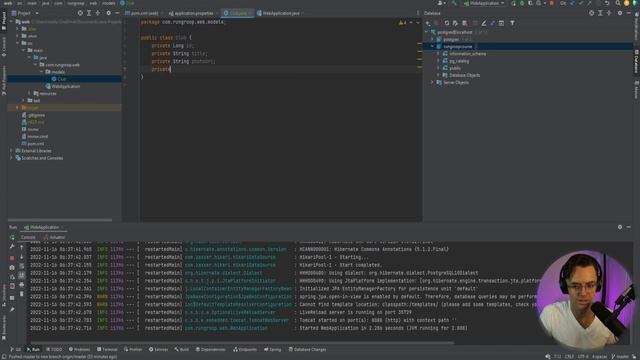Click the Filter icon in Database toolbar
This screenshot has width=640, height=360.
(x=512, y=23)
